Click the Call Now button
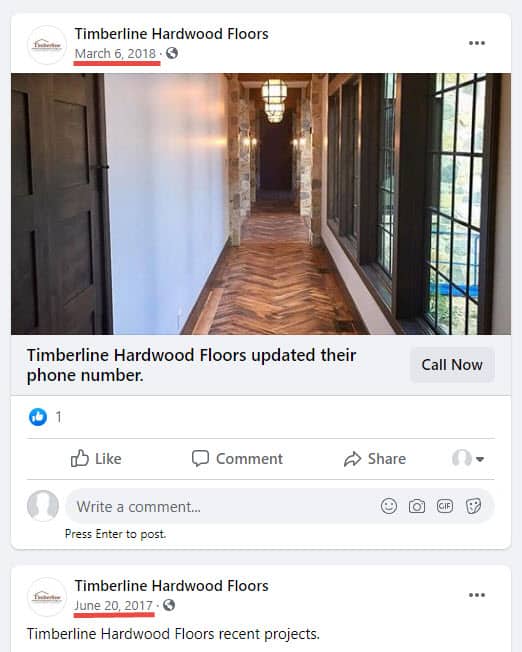The height and width of the screenshot is (652, 522). tap(452, 365)
